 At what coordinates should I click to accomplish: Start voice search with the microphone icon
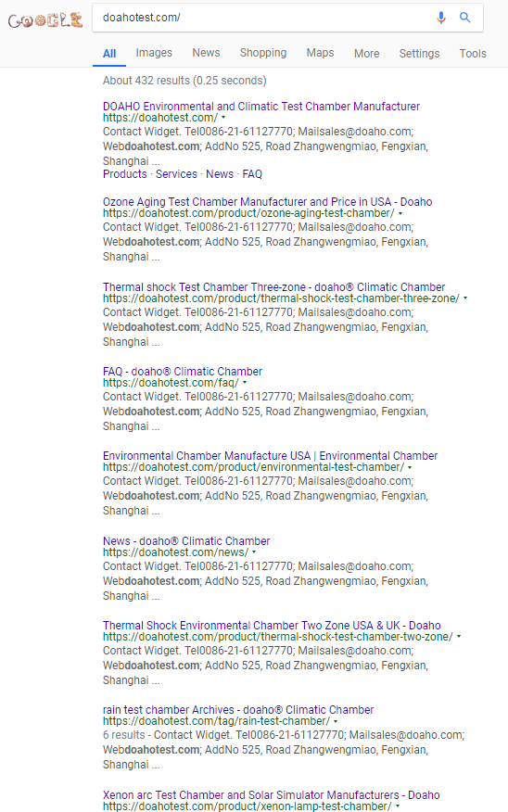pyautogui.click(x=440, y=18)
